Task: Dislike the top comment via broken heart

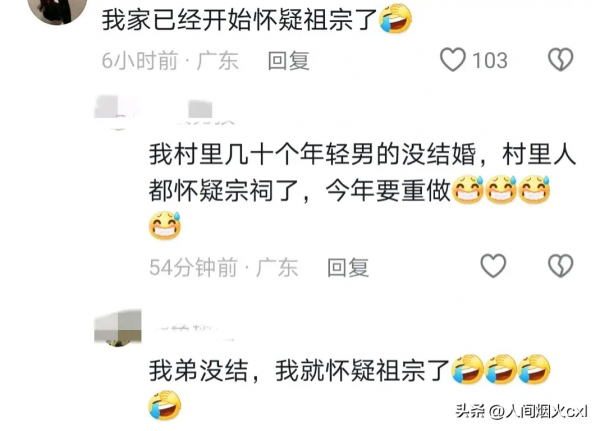Action: point(561,60)
